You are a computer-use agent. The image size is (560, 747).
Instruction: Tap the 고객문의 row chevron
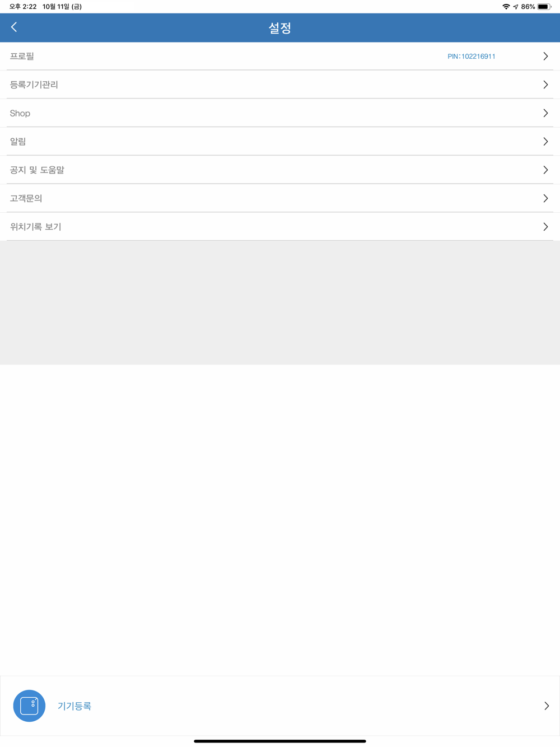click(545, 198)
